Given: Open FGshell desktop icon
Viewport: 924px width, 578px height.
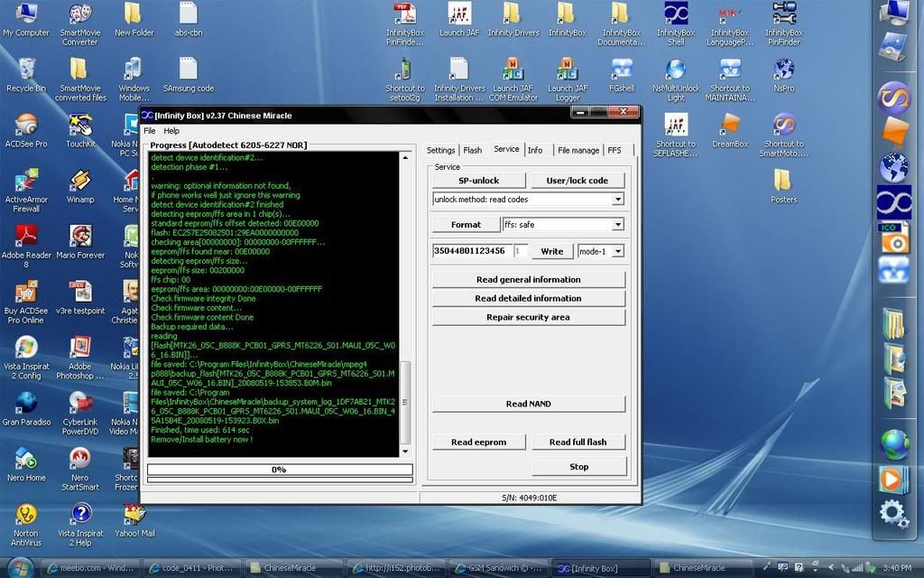Looking at the screenshot, I should point(622,76).
